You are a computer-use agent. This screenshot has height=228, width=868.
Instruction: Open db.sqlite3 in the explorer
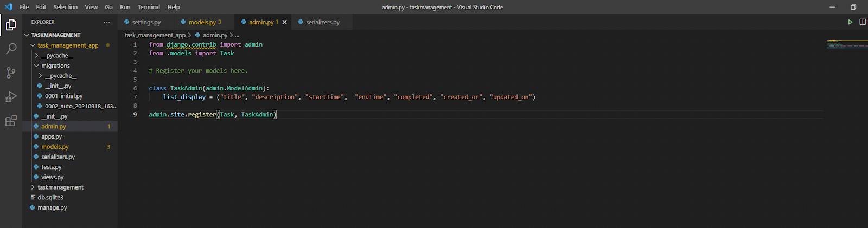tap(69, 198)
